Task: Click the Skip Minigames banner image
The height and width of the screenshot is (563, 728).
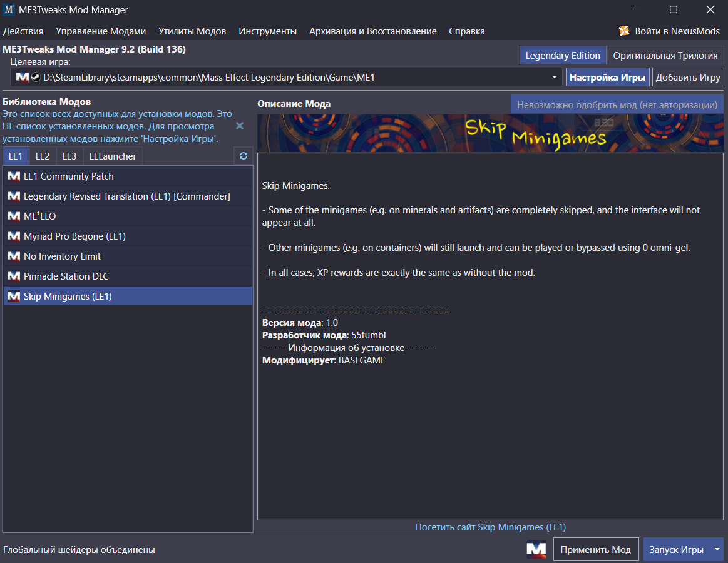Action: (x=490, y=134)
